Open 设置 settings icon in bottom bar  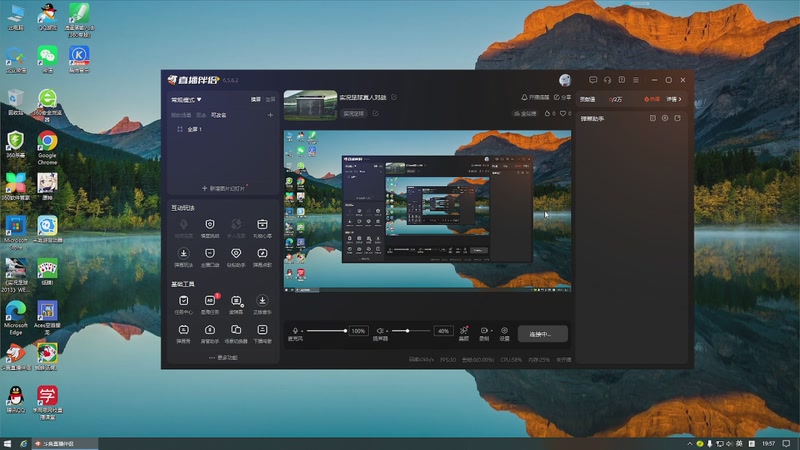[x=505, y=331]
